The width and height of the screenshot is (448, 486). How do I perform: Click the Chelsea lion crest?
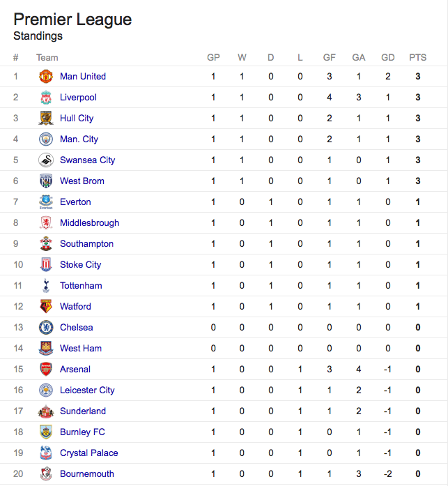[x=46, y=327]
